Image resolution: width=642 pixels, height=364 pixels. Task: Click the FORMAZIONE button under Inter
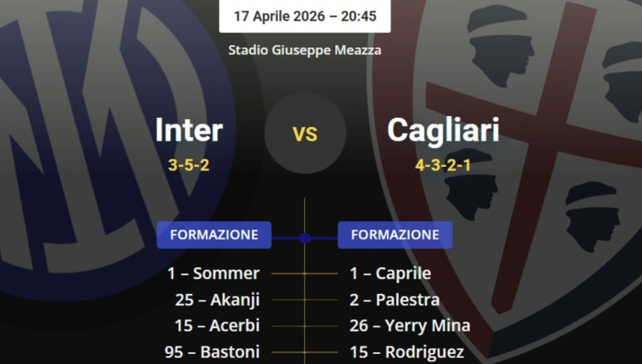[x=214, y=235]
